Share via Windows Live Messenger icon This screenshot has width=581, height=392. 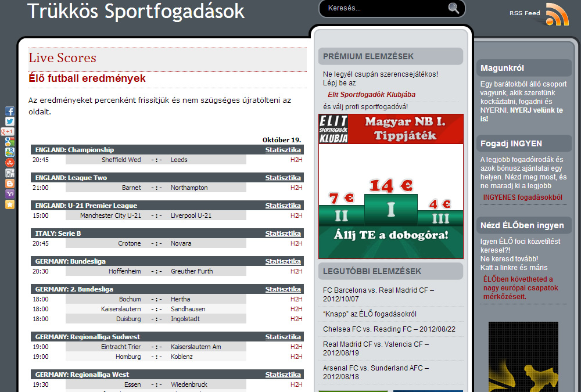(10, 152)
